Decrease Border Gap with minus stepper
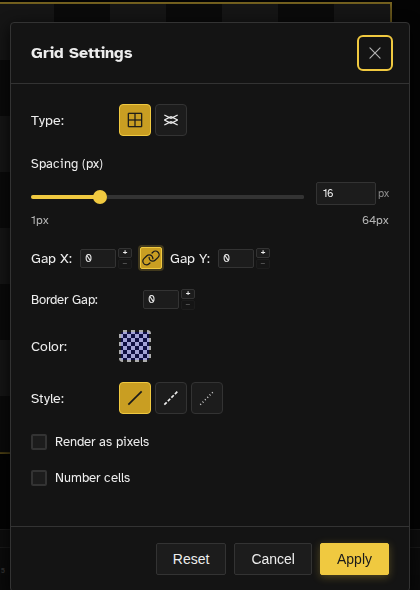420x590 pixels. coord(188,305)
